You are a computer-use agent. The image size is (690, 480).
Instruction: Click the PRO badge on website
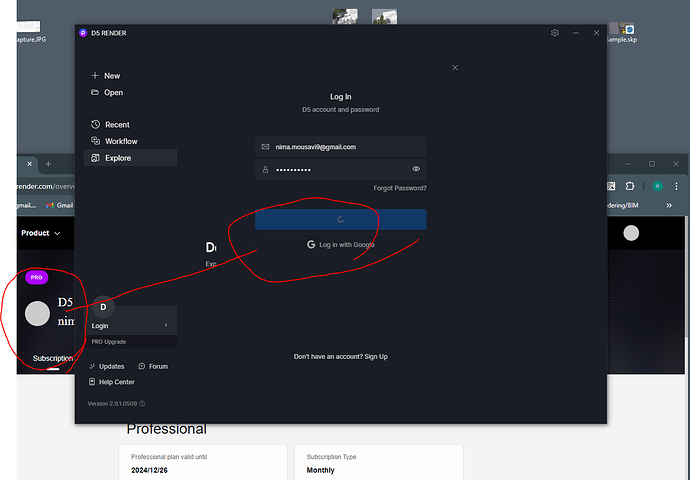[x=37, y=278]
